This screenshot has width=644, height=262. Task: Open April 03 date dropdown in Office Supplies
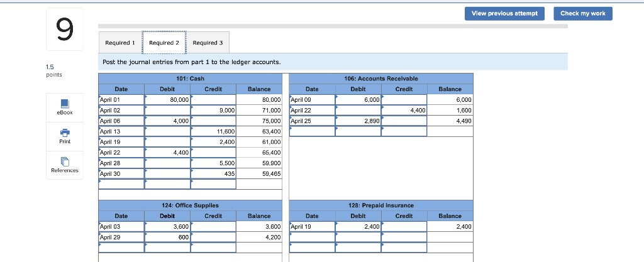(121, 227)
